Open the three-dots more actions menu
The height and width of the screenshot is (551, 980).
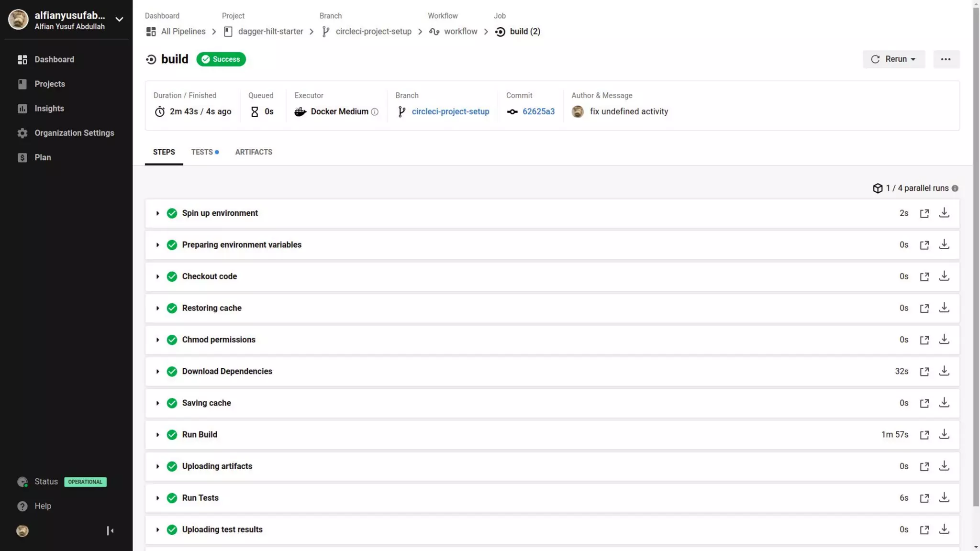(946, 59)
